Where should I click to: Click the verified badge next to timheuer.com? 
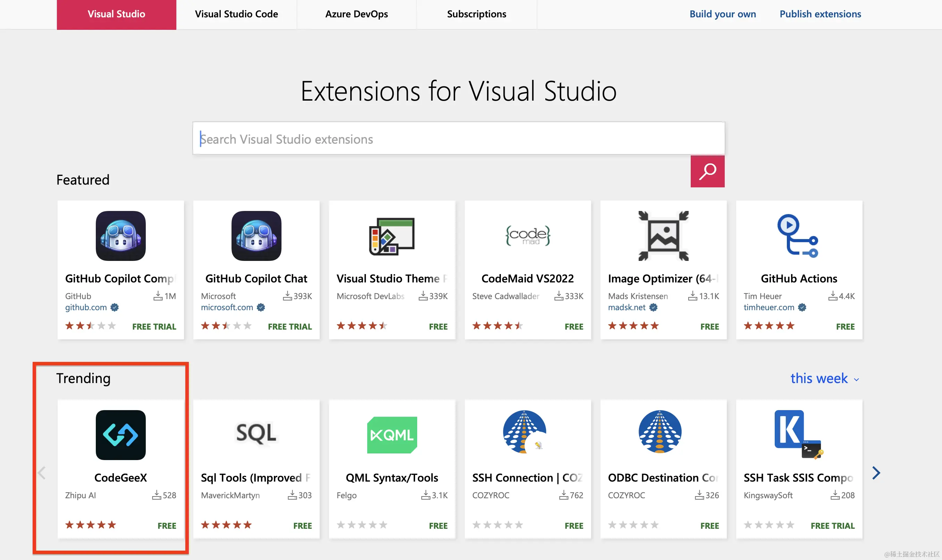coord(802,307)
